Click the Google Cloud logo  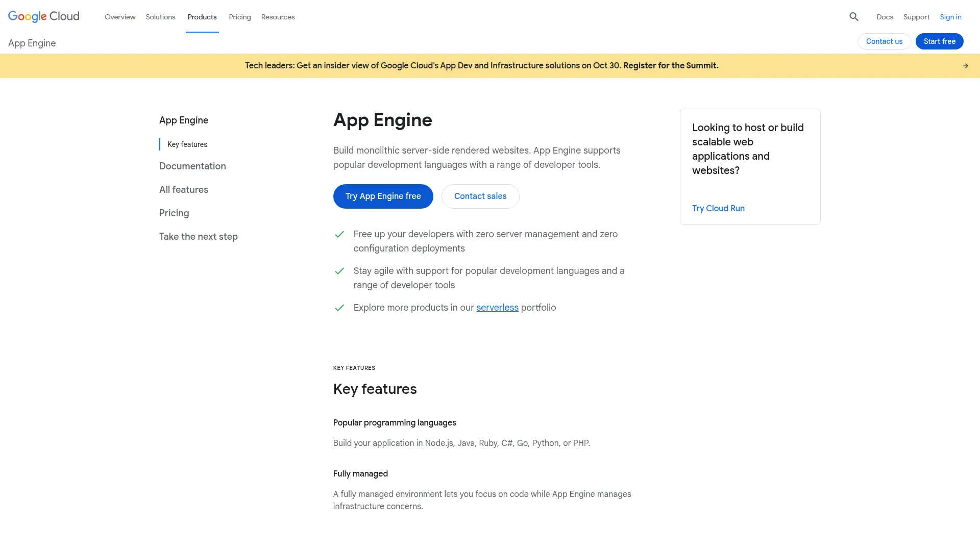(44, 17)
